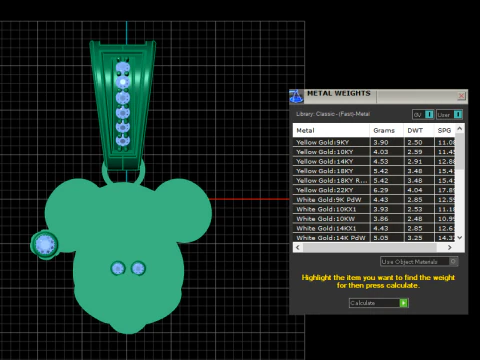Click the 2.59 DWT value

[x=415, y=152]
